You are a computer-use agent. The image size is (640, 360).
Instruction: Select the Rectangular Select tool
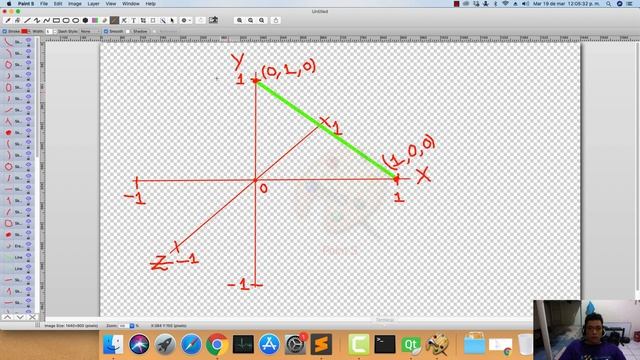coord(153,20)
